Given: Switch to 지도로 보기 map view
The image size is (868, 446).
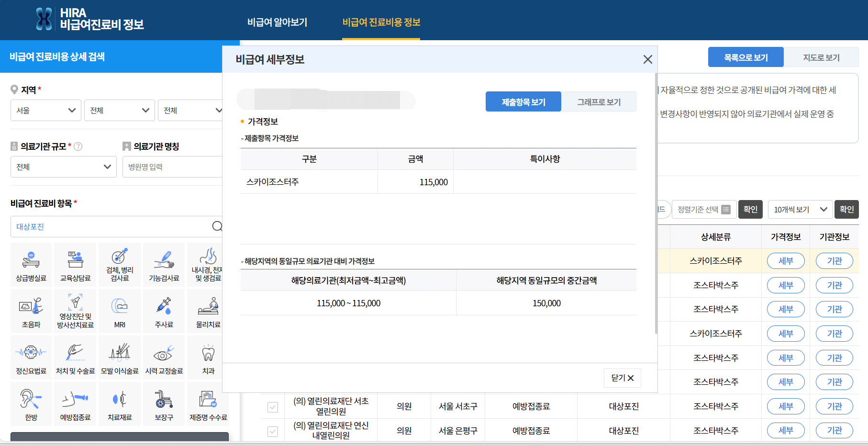Looking at the screenshot, I should coord(821,56).
